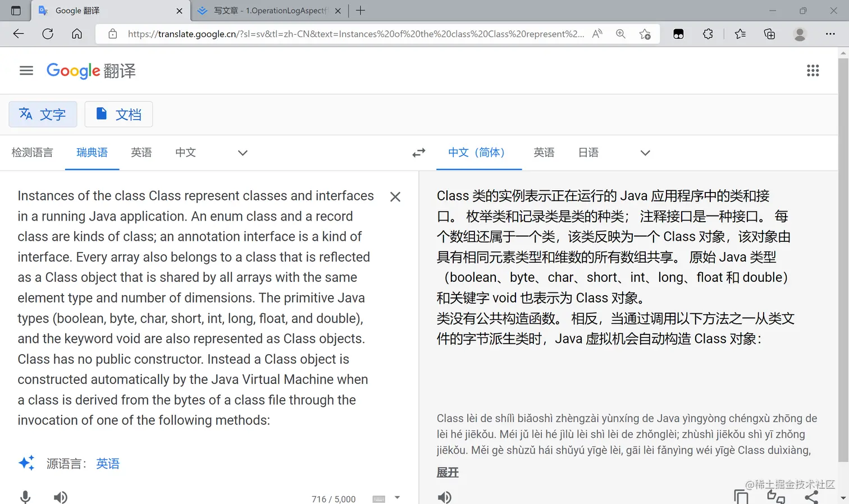Open the on-screen keyboard input tool
Screen dimensions: 849x504
(379, 499)
